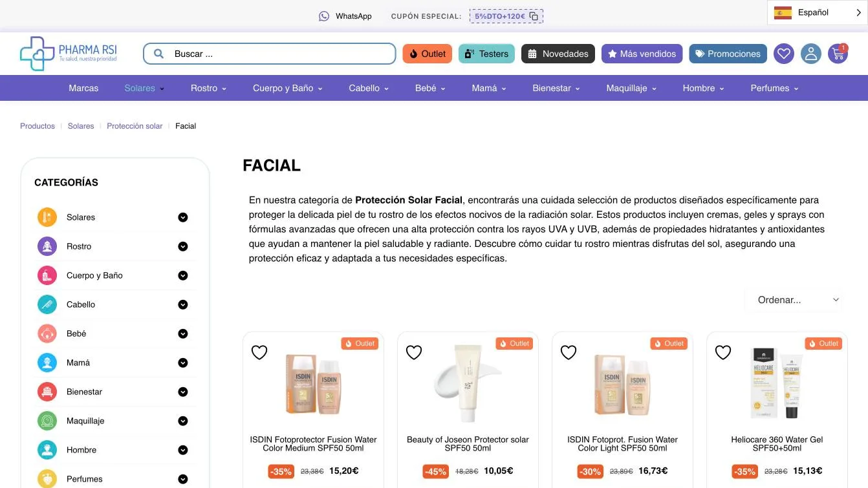
Task: Click the Pharma RSI cross logo
Action: [37, 54]
